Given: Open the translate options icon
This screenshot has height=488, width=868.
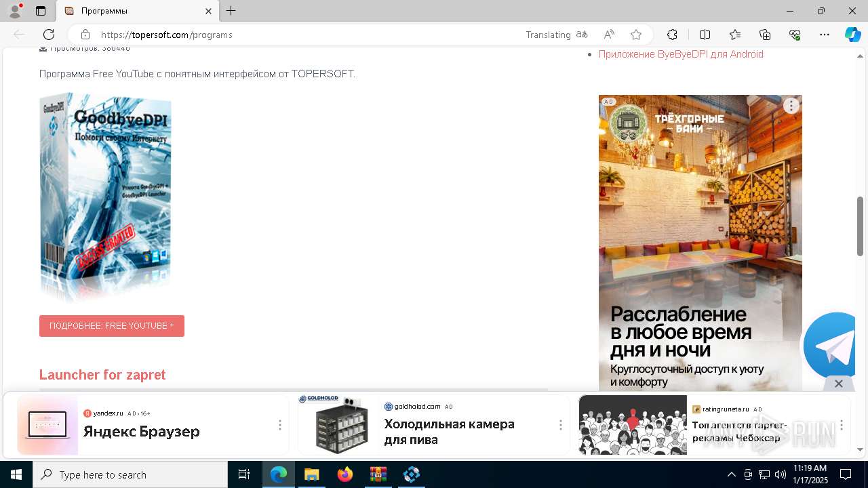Looking at the screenshot, I should pos(582,35).
